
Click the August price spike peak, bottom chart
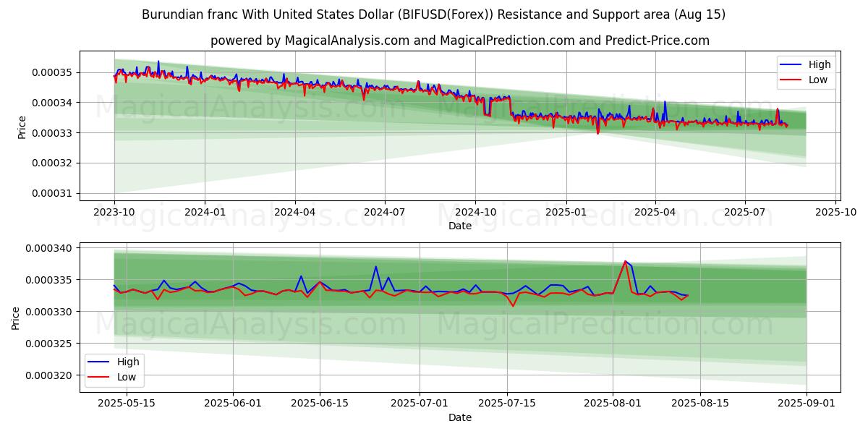coord(626,261)
